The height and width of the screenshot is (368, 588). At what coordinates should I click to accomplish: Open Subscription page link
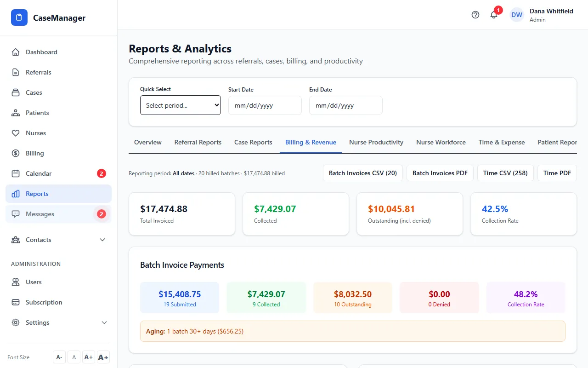(x=58, y=302)
